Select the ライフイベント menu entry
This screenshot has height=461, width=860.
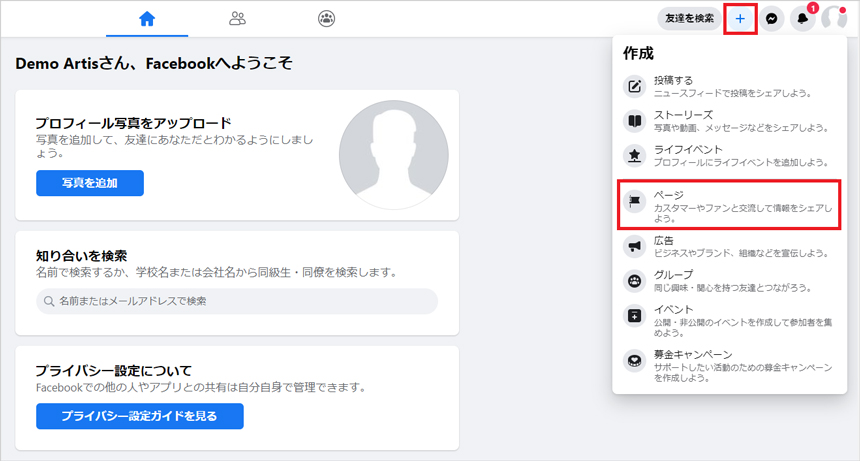click(729, 156)
